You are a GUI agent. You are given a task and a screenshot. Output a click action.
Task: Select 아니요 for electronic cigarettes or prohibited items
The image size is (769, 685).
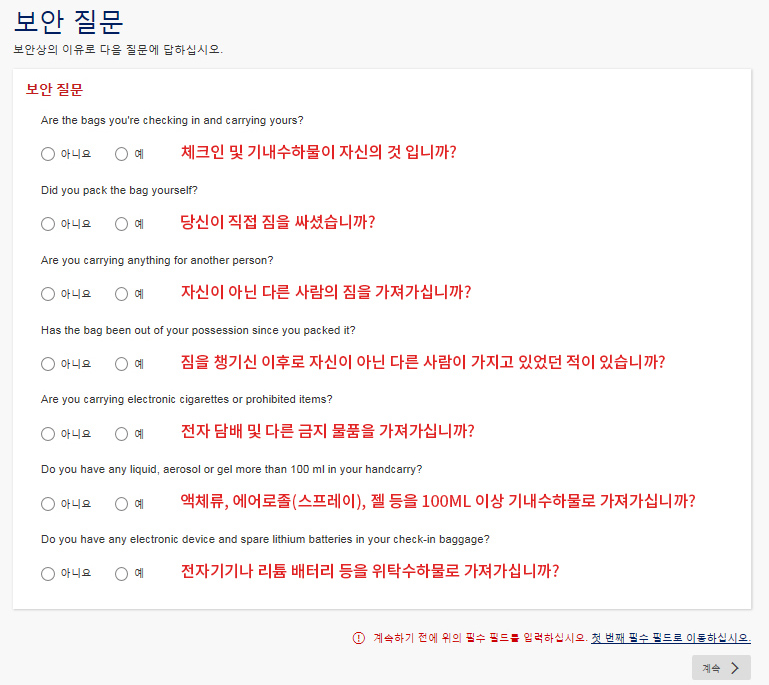click(48, 434)
